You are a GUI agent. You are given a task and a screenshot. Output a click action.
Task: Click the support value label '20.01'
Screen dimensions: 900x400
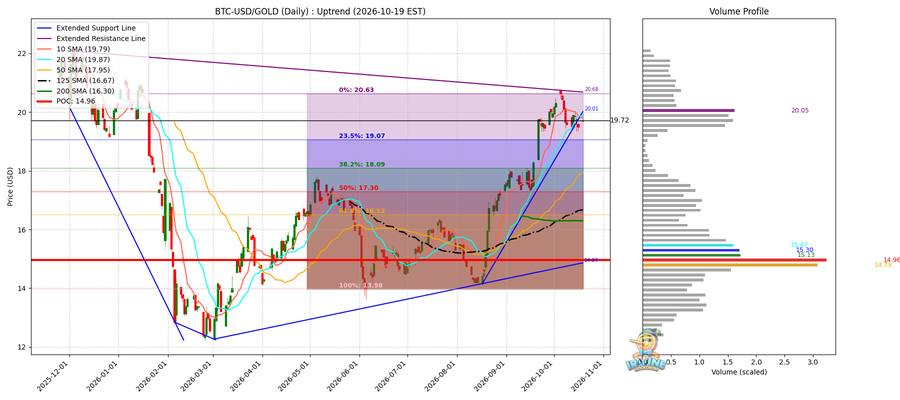click(x=592, y=108)
